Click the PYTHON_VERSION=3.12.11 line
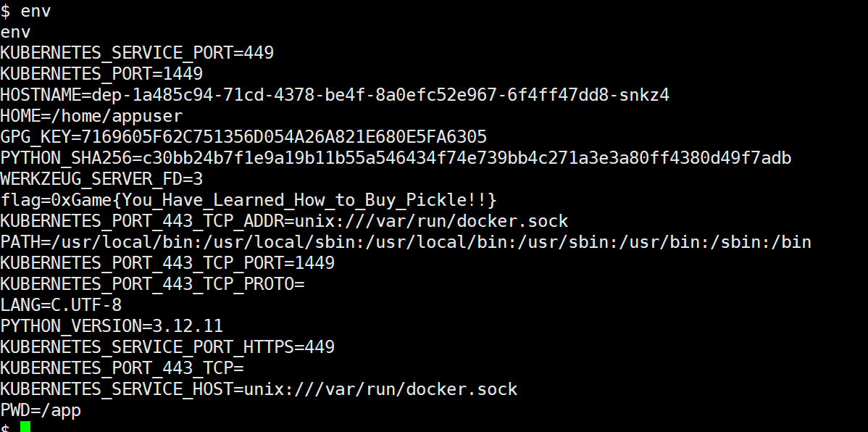Image resolution: width=868 pixels, height=432 pixels. tap(112, 326)
